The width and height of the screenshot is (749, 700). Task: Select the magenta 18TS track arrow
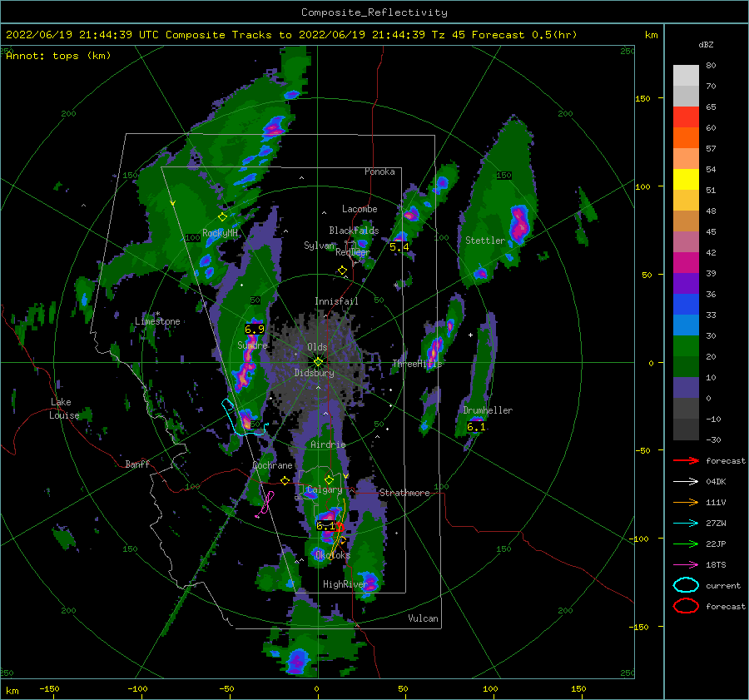click(686, 565)
